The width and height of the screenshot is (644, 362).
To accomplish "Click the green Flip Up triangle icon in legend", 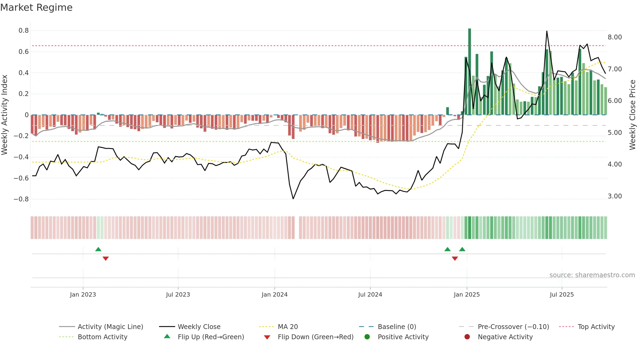I will (167, 336).
